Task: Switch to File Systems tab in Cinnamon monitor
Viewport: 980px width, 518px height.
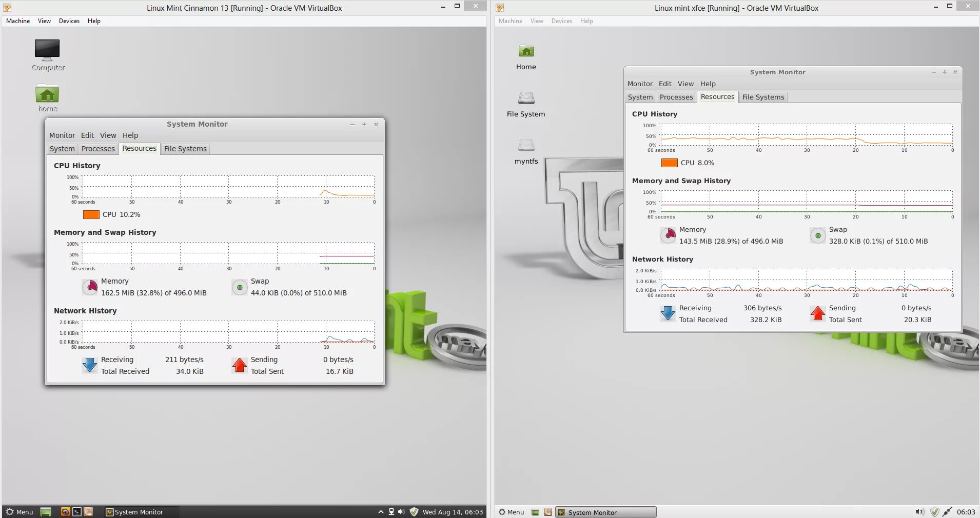Action: coord(185,149)
